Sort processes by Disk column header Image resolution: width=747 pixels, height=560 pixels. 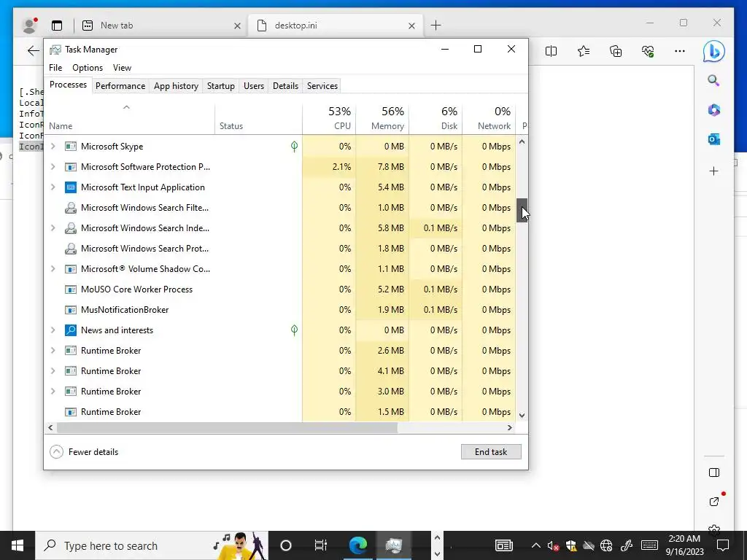436,118
